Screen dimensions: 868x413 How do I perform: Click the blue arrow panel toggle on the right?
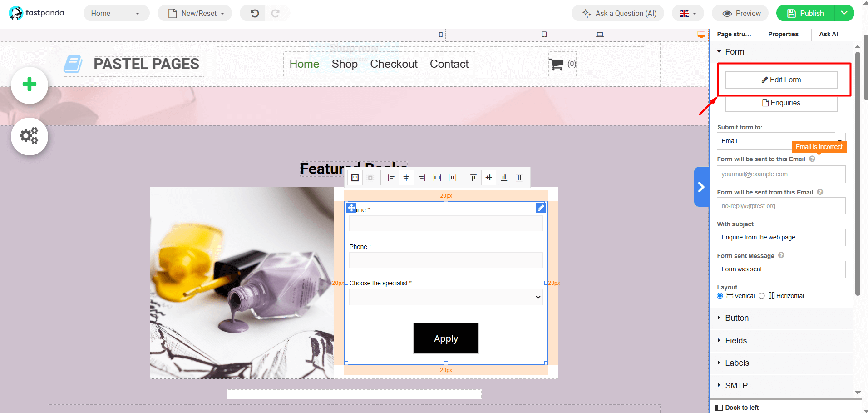click(700, 187)
